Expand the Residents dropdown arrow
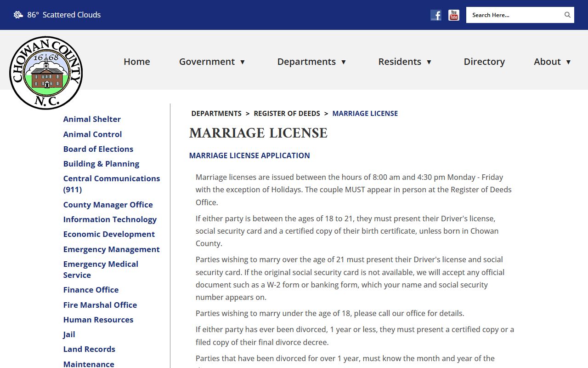The height and width of the screenshot is (368, 588). coord(429,62)
